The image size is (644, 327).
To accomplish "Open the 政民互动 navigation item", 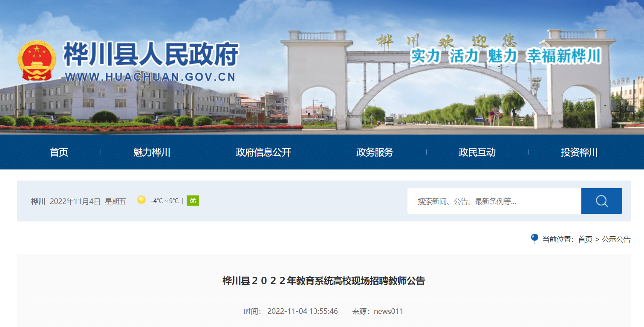I will pyautogui.click(x=477, y=152).
